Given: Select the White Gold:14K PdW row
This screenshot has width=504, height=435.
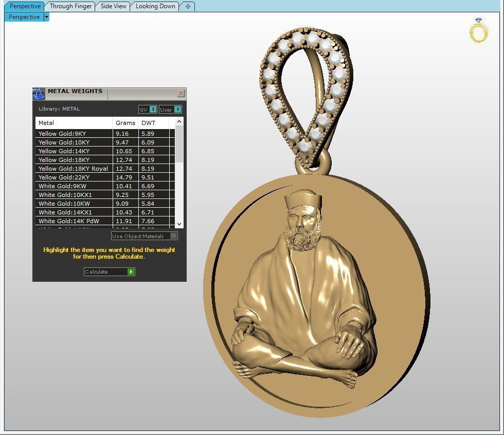Looking at the screenshot, I should click(105, 221).
